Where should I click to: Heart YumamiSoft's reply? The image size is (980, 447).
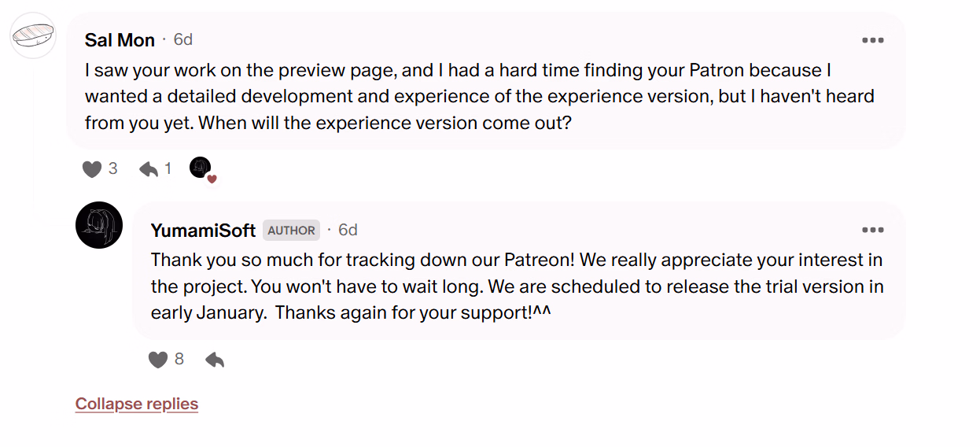(158, 360)
